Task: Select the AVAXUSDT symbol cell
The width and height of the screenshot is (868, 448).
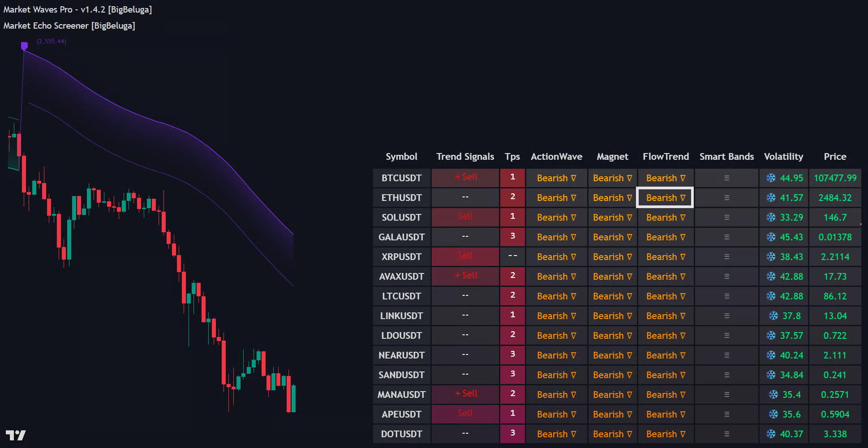Action: 401,277
